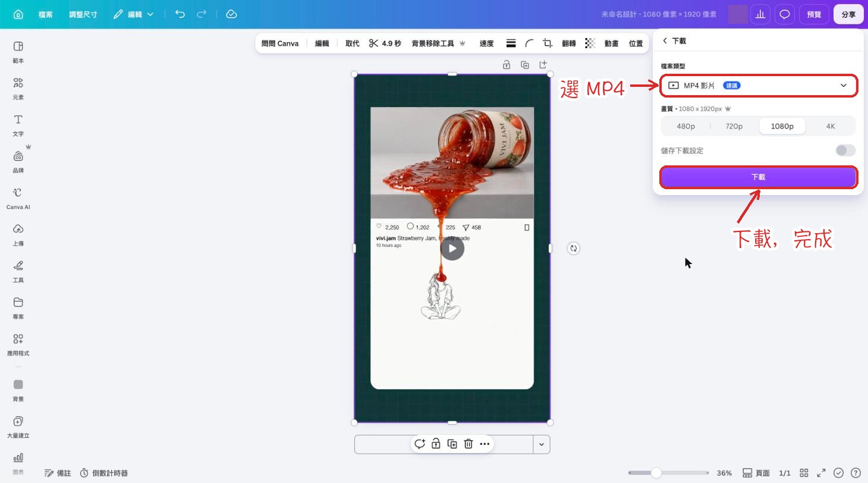The height and width of the screenshot is (483, 868).
Task: Expand chevron beside page bar below canvas
Action: (x=541, y=444)
